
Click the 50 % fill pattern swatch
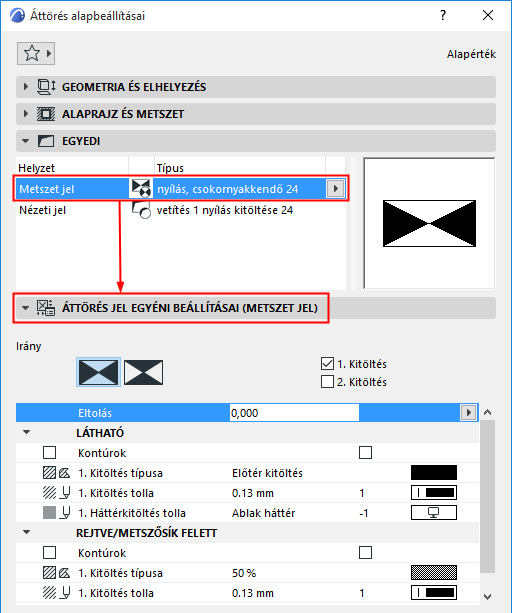[x=433, y=573]
